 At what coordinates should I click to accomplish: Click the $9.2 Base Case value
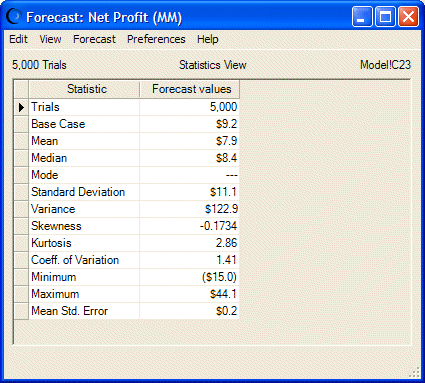coord(226,124)
